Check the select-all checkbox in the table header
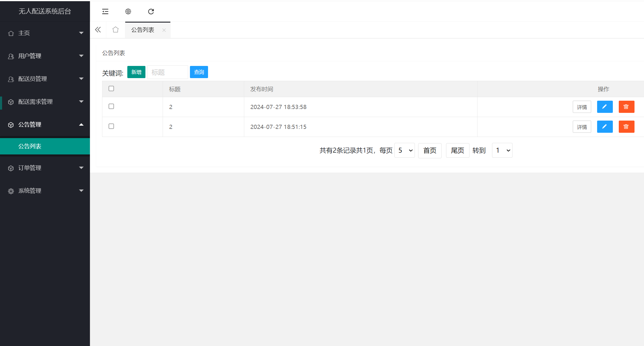 tap(111, 89)
